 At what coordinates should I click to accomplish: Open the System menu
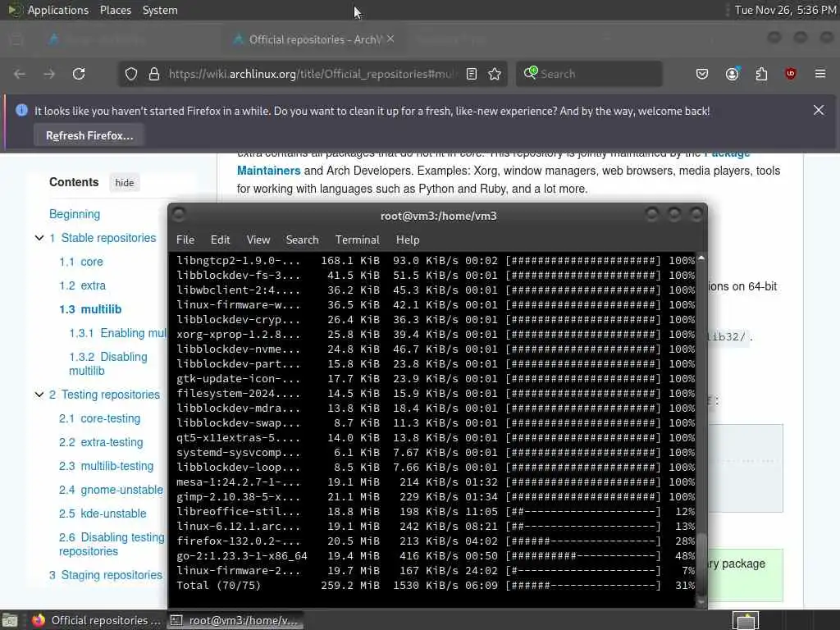click(160, 10)
